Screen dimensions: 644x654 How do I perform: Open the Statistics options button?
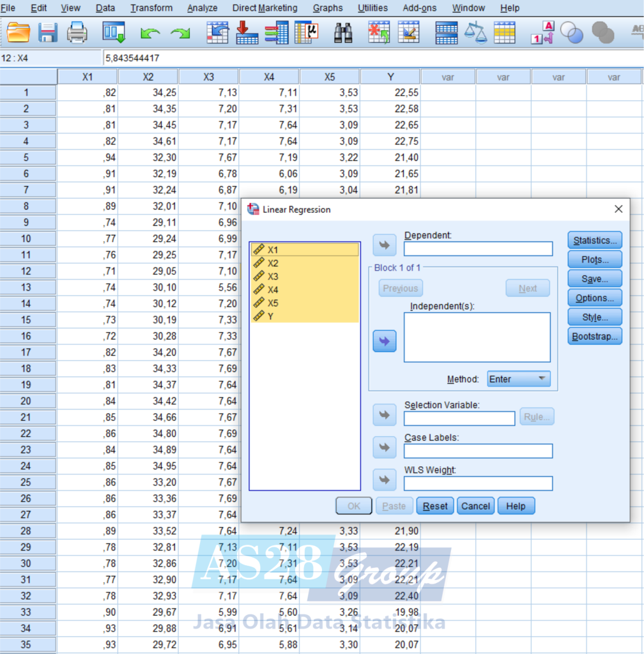click(594, 240)
